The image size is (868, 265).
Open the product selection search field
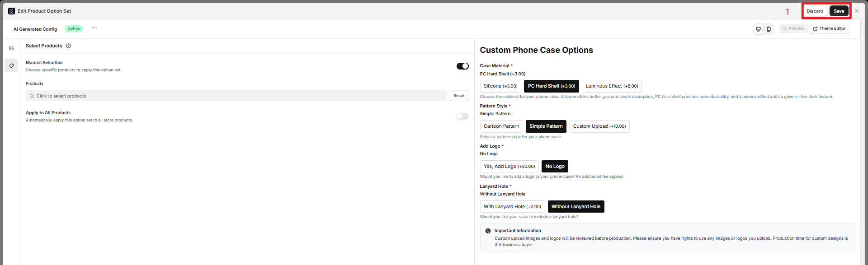point(236,96)
